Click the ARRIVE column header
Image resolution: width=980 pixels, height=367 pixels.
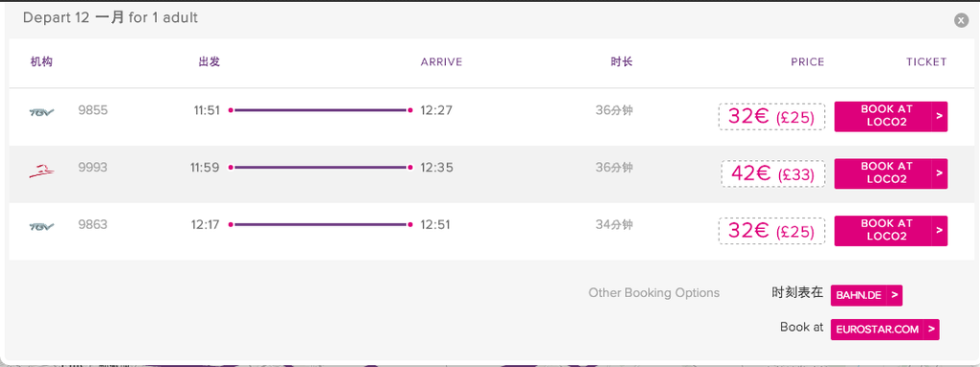coord(441,62)
